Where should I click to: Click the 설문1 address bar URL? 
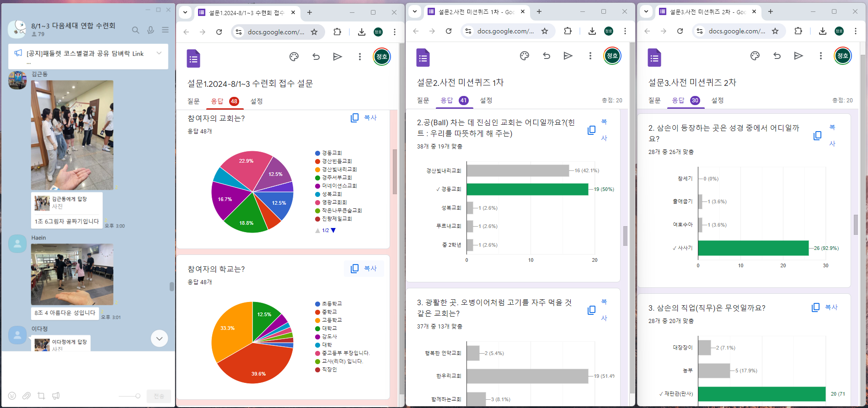tap(276, 32)
